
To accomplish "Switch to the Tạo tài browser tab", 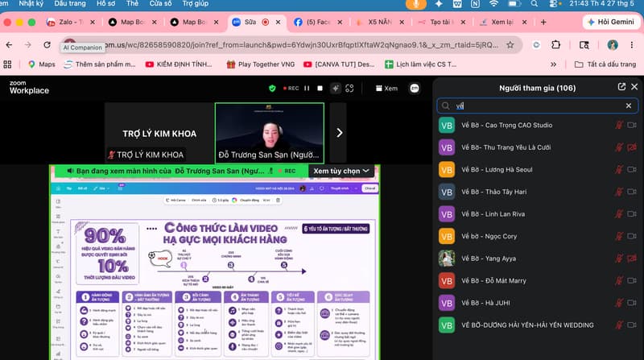I will [441, 23].
